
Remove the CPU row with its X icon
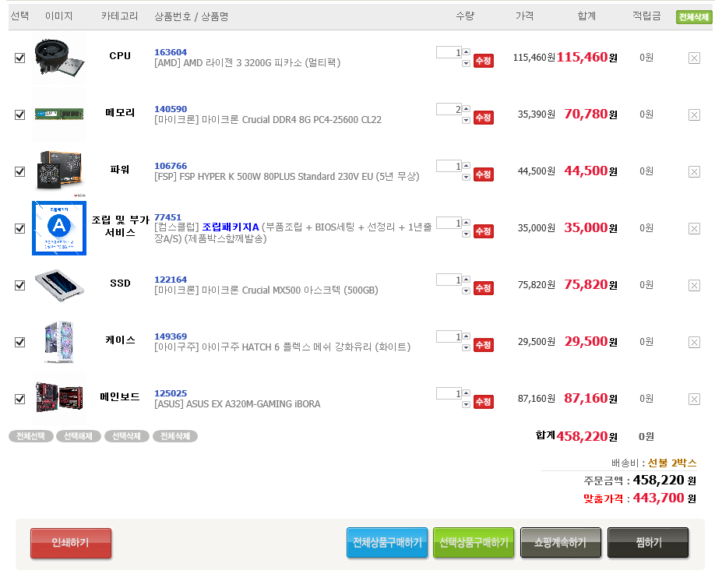pos(694,58)
